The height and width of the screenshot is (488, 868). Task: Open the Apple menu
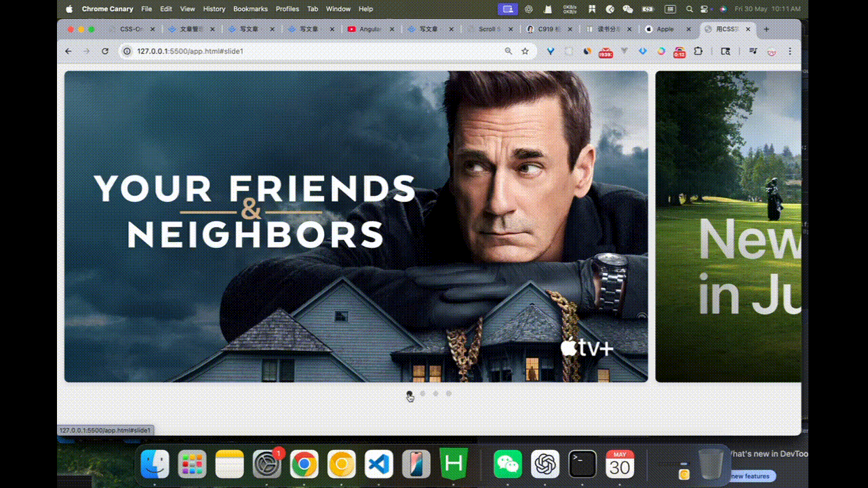[x=69, y=9]
